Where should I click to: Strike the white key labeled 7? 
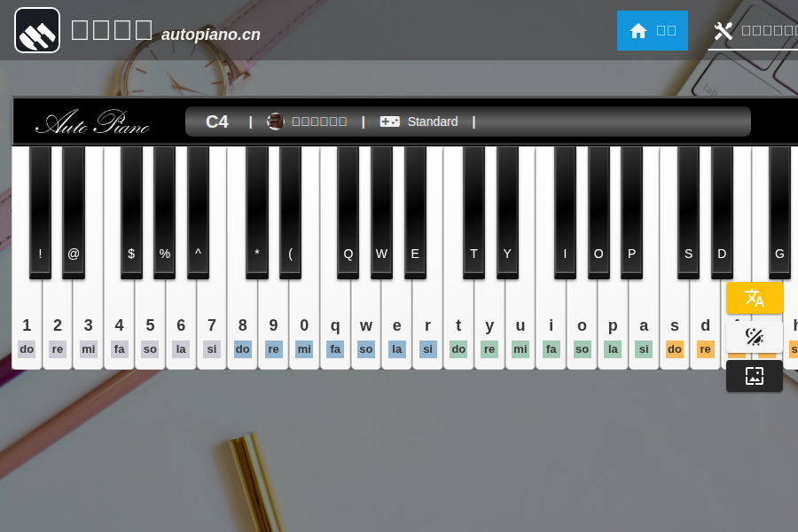[212, 325]
